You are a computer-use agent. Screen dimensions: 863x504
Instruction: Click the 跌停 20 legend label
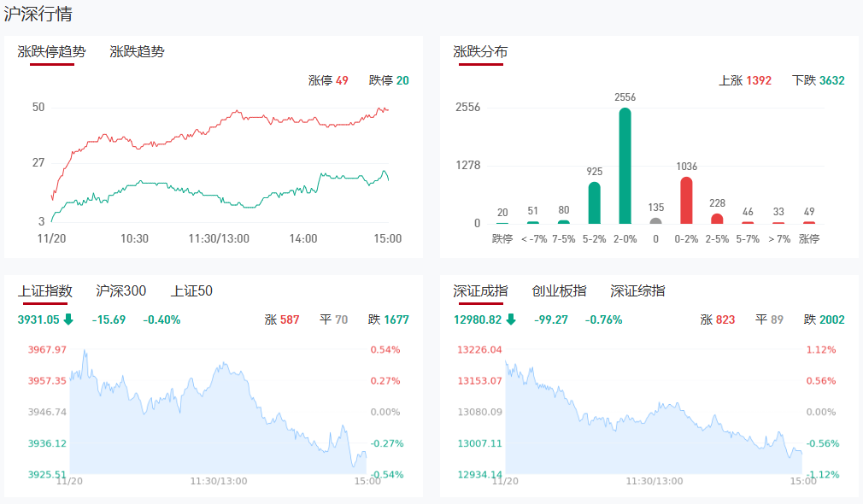click(389, 80)
